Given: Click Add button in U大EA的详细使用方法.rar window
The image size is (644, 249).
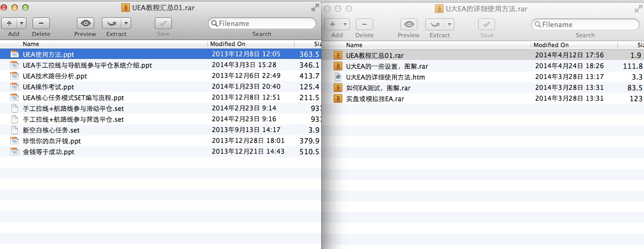Looking at the screenshot, I should coord(333,24).
